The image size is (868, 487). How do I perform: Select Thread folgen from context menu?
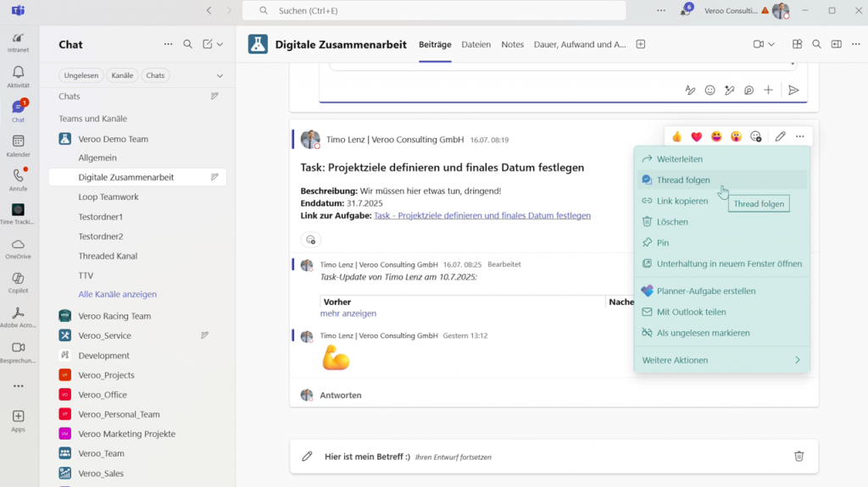tap(683, 180)
